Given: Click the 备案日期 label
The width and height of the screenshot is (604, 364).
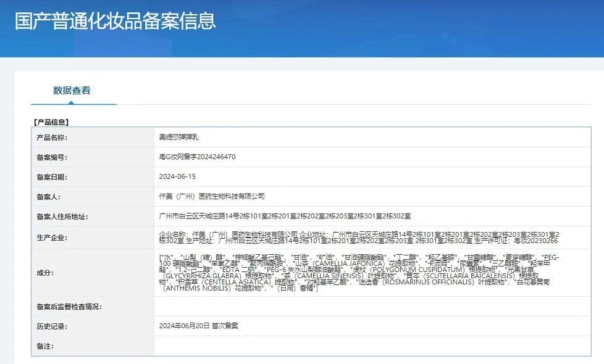Looking at the screenshot, I should point(52,177).
